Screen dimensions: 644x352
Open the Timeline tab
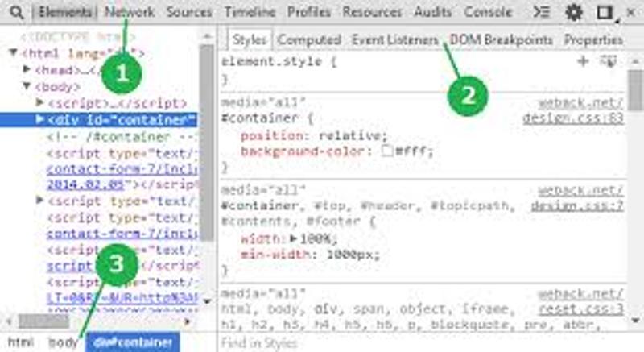coord(250,12)
